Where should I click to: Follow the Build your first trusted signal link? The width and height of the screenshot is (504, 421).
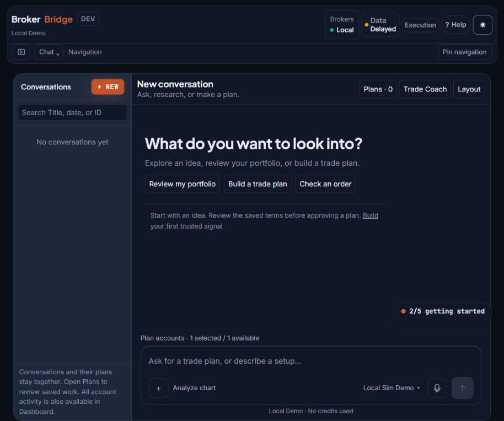pyautogui.click(x=186, y=226)
